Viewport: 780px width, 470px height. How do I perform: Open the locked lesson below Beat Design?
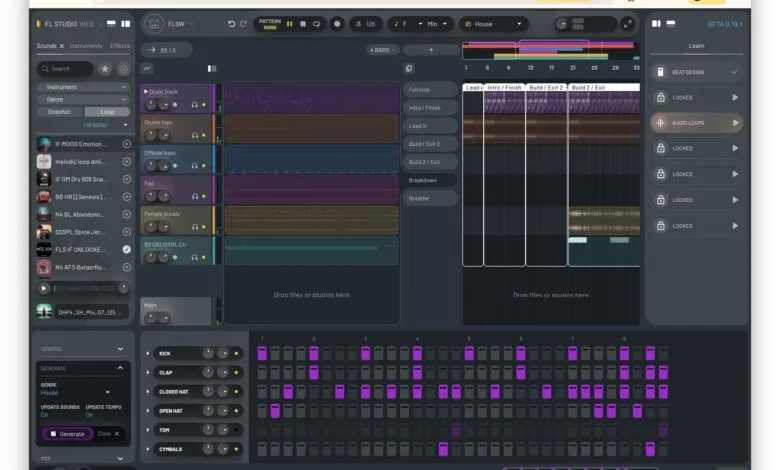pos(696,97)
